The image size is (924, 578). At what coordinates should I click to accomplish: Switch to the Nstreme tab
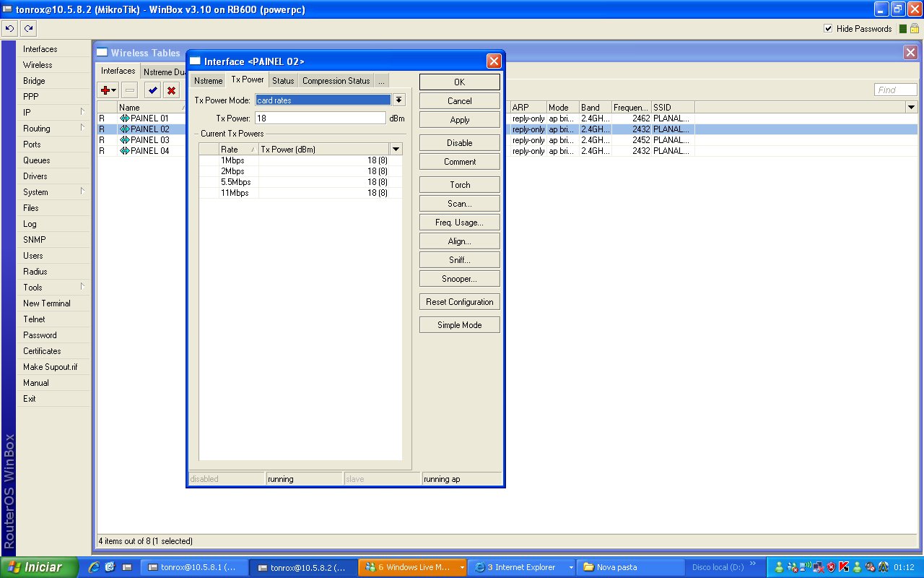click(209, 81)
